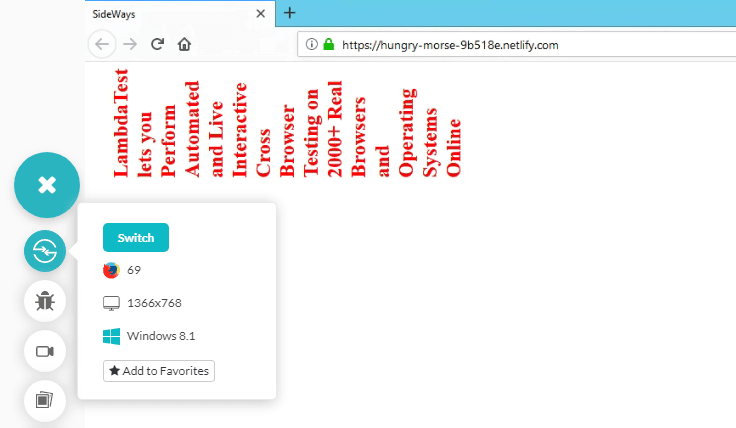Start video recording with camera icon

point(45,351)
